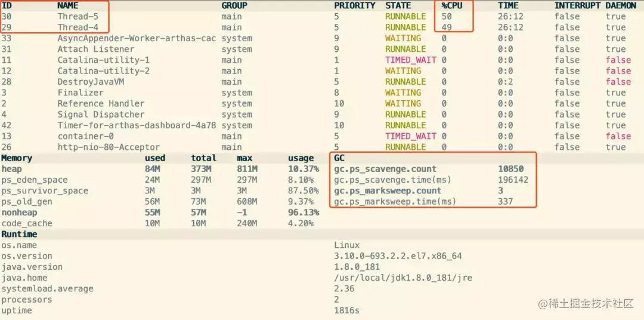Click the gc.ps_scavenge.time(ms) label

coord(393,180)
